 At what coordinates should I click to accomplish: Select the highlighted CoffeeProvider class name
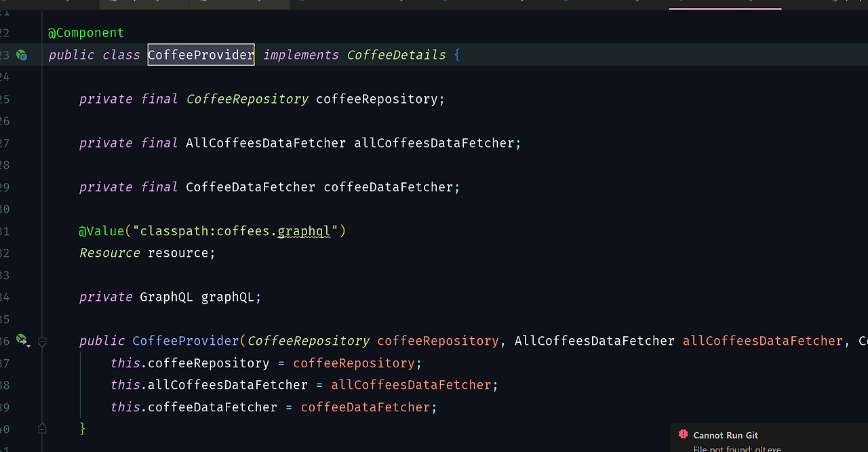click(x=201, y=55)
